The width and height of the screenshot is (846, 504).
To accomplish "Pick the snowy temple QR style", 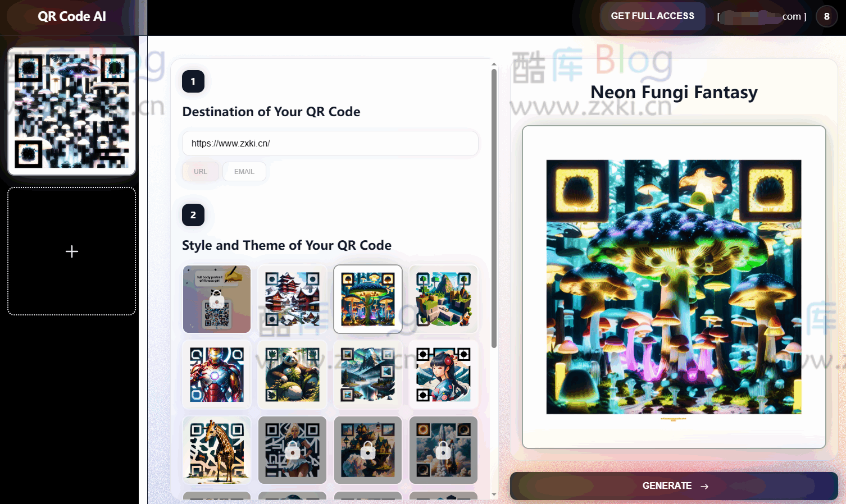I will [x=292, y=299].
